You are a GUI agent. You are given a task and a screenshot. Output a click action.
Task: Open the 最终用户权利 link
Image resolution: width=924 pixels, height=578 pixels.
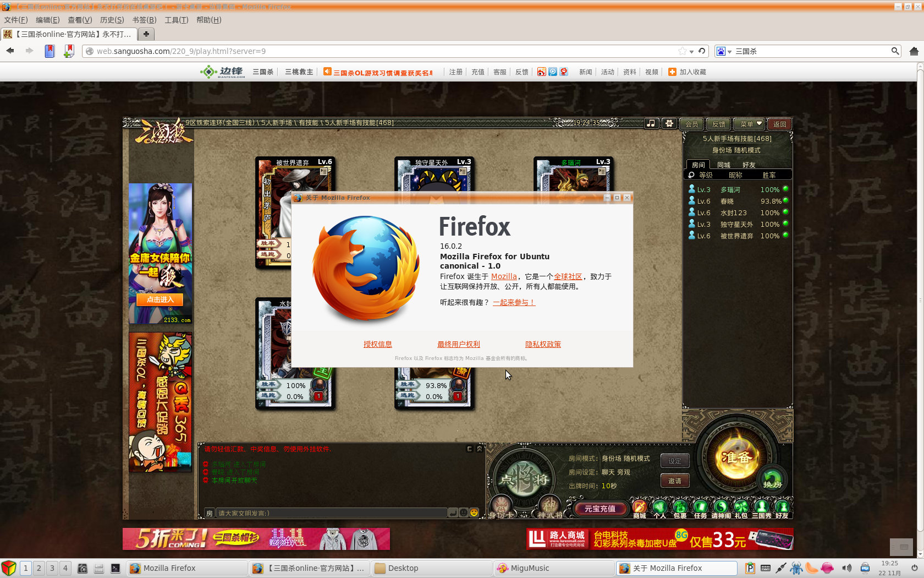[459, 344]
